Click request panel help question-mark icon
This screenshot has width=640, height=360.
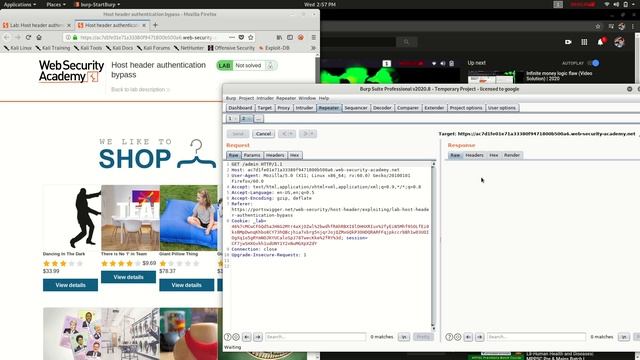point(228,337)
